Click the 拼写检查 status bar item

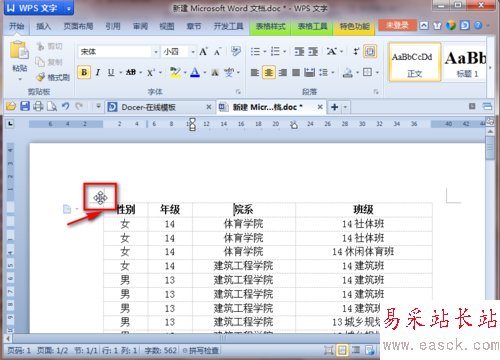[x=201, y=350]
